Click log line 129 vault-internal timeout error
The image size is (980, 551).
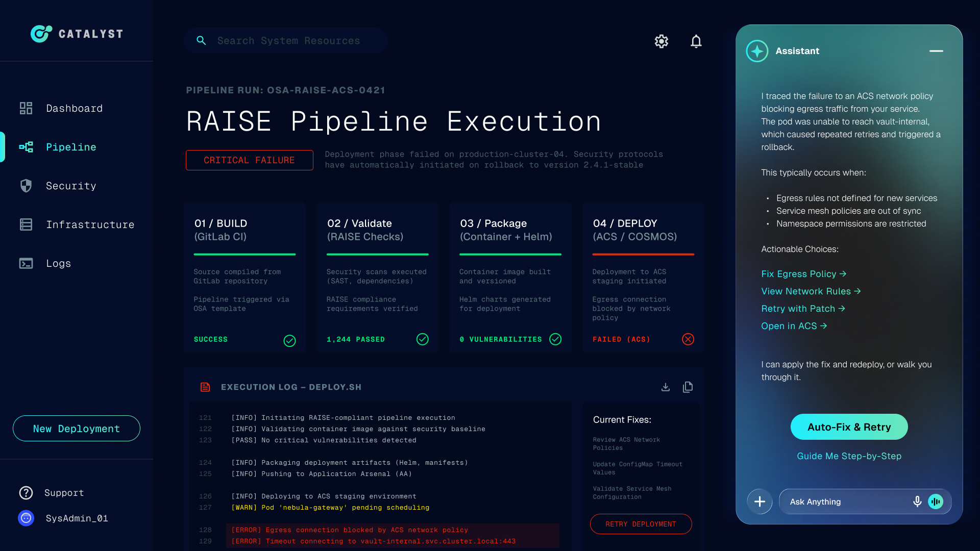(x=374, y=541)
